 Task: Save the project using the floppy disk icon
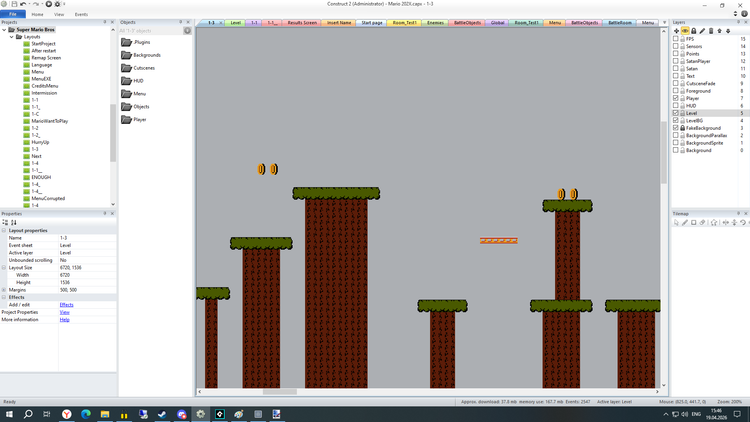coord(14,4)
